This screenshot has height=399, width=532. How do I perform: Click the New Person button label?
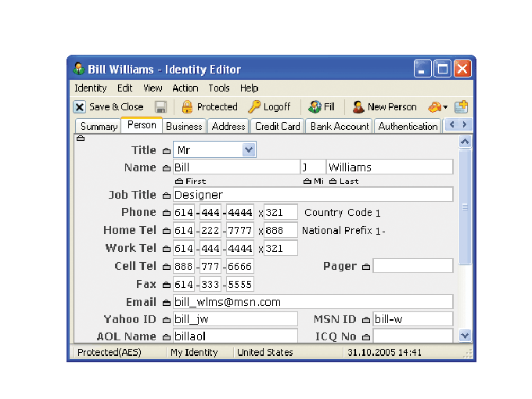click(392, 107)
